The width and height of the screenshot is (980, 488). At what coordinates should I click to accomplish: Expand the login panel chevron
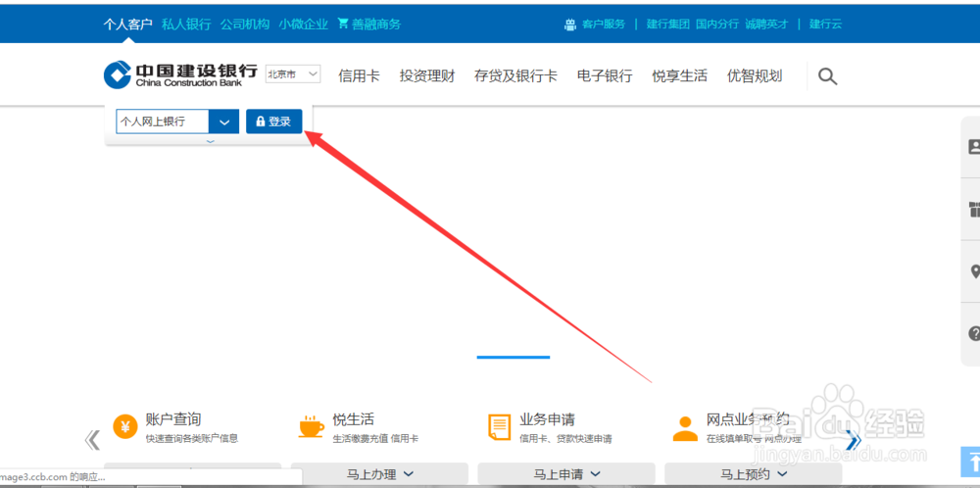[x=210, y=142]
